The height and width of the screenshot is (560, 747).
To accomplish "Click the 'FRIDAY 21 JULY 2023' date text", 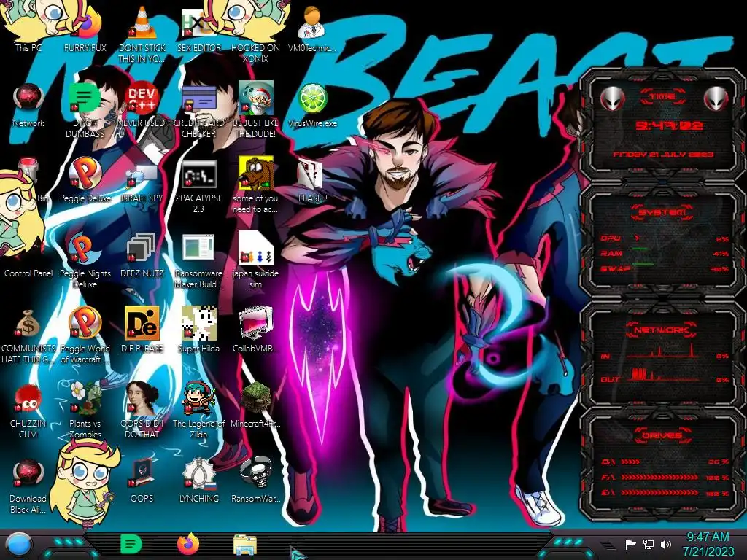I will pyautogui.click(x=663, y=155).
